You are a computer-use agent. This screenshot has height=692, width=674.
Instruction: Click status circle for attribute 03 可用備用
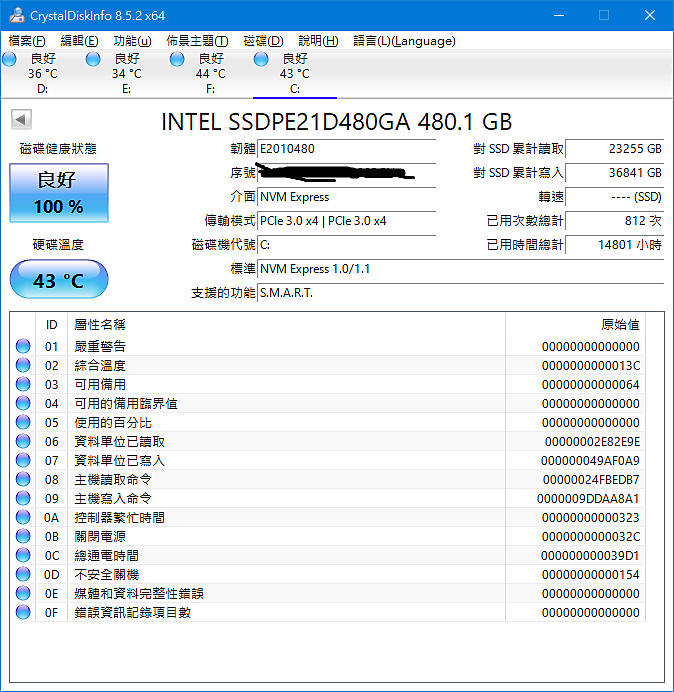pyautogui.click(x=23, y=384)
